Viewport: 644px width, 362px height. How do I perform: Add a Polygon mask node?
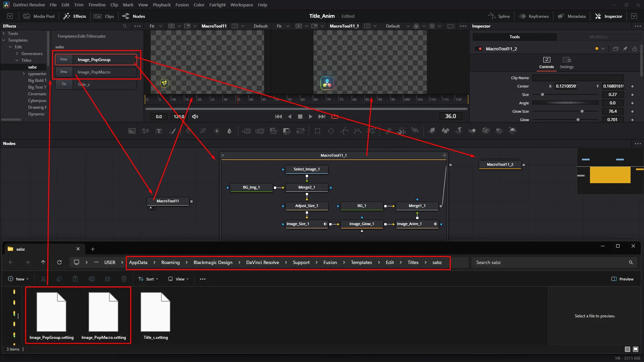pyautogui.click(x=344, y=131)
